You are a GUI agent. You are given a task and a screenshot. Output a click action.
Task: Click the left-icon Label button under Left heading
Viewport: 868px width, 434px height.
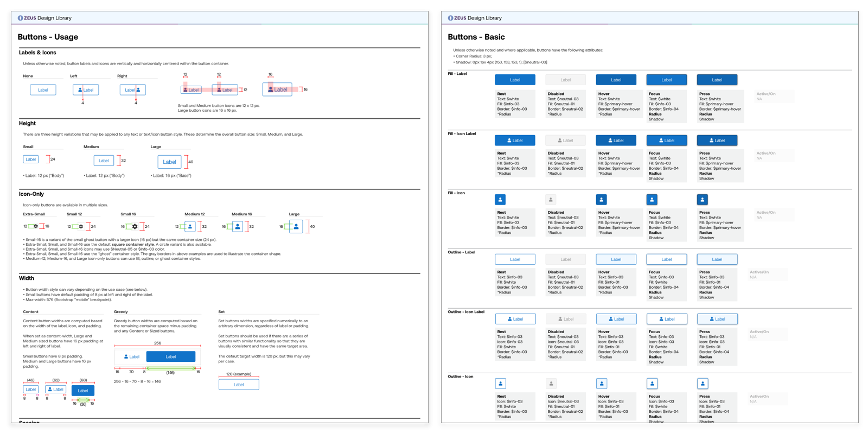[86, 90]
